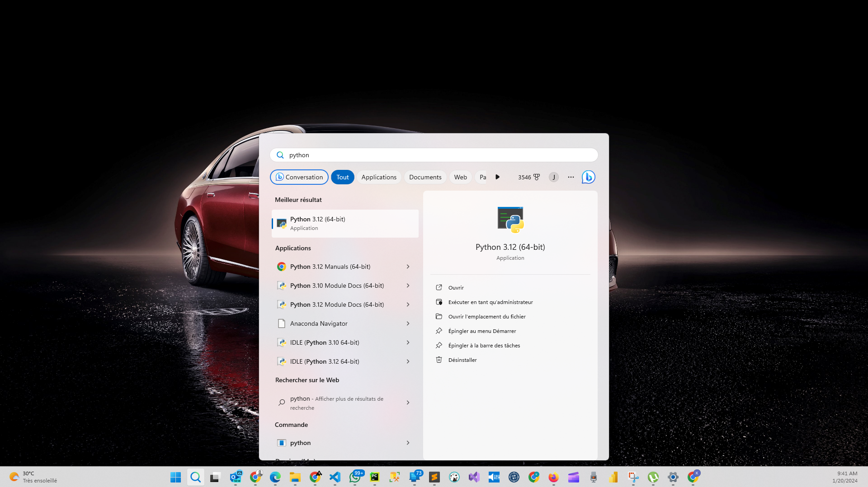
Task: Open Bing chat icon at top right
Action: (588, 177)
